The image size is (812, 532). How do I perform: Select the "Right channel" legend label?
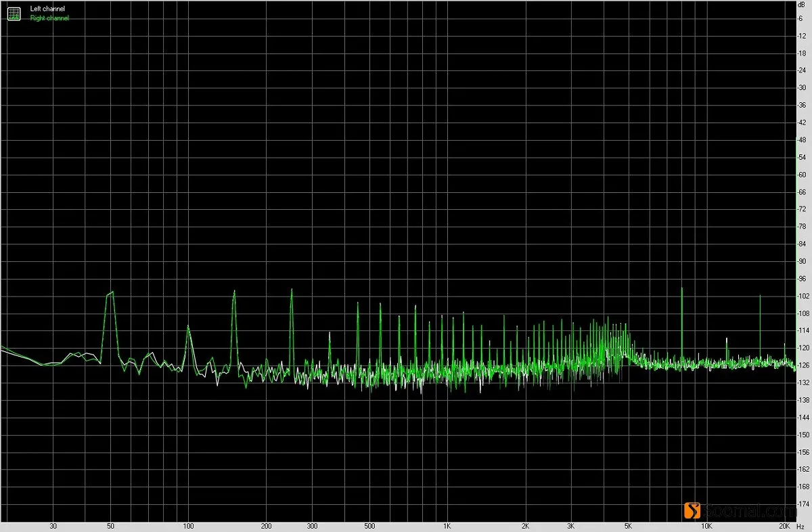coord(49,18)
